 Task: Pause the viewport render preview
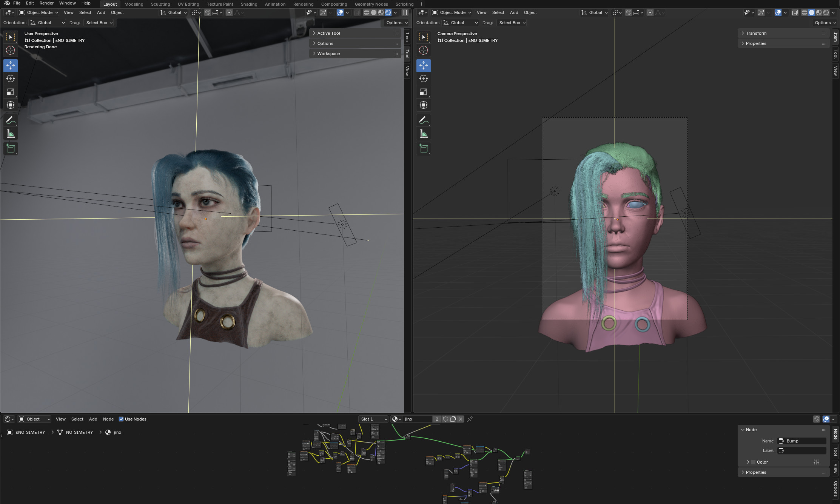(405, 12)
